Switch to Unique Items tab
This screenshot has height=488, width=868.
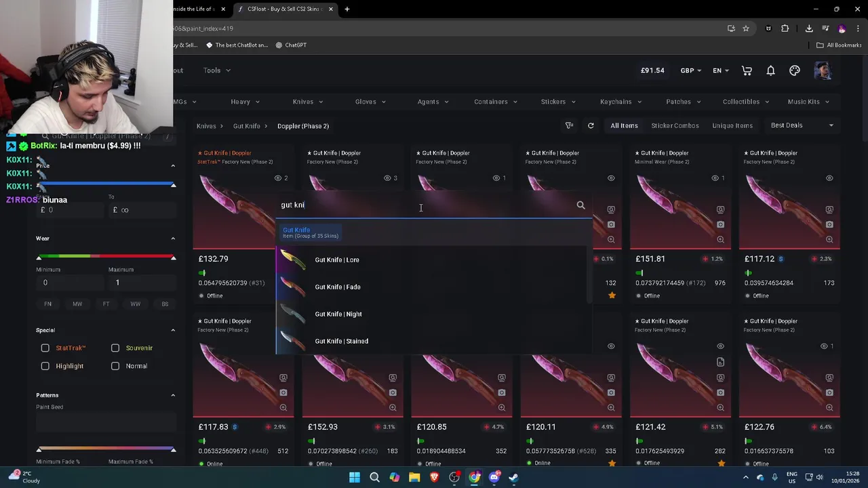(732, 125)
